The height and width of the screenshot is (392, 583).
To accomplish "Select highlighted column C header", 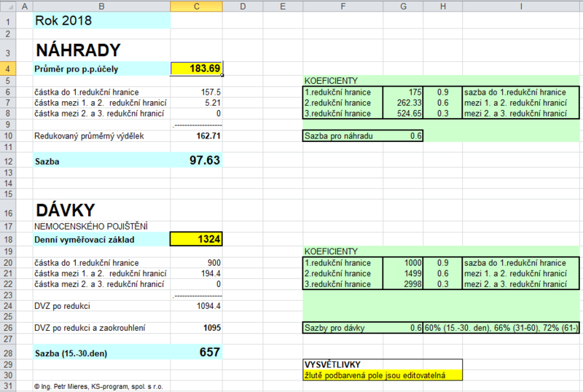I will click(x=196, y=7).
